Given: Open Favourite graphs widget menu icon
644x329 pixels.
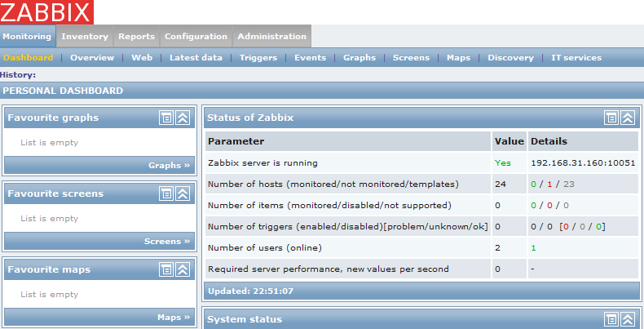Looking at the screenshot, I should [166, 118].
